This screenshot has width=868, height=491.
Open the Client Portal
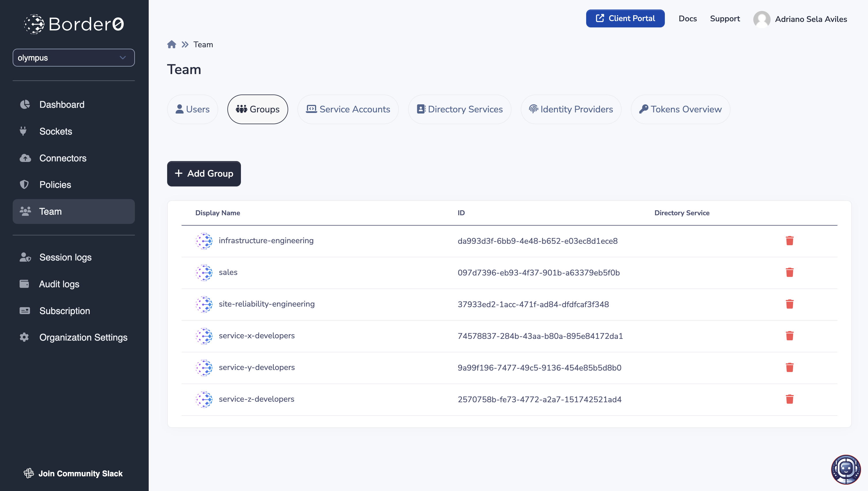point(625,18)
